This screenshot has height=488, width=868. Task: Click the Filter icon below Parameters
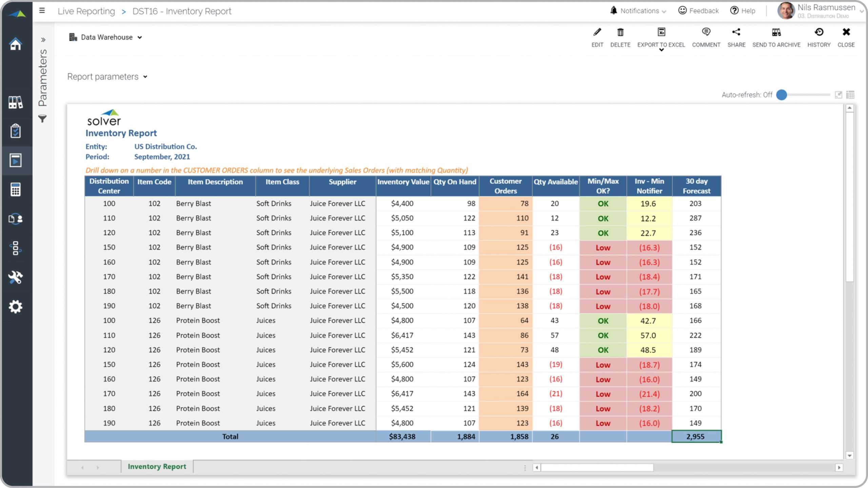pos(43,118)
